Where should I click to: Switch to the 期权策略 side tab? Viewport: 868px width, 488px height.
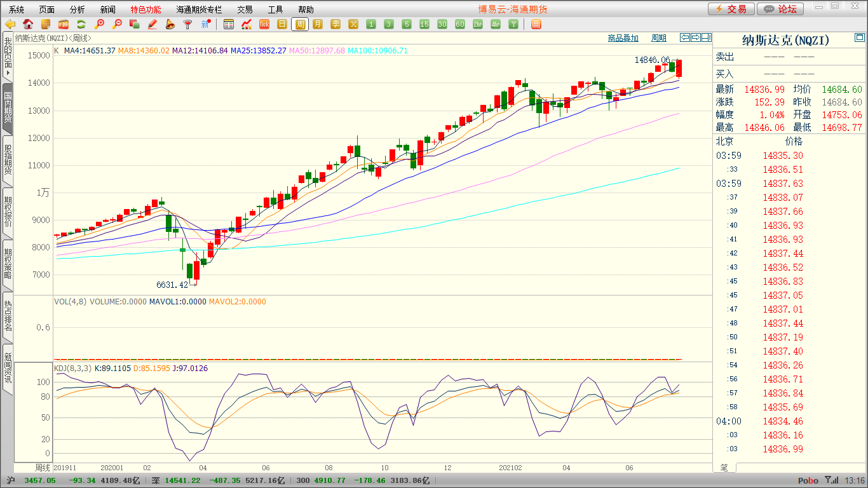pos(8,264)
